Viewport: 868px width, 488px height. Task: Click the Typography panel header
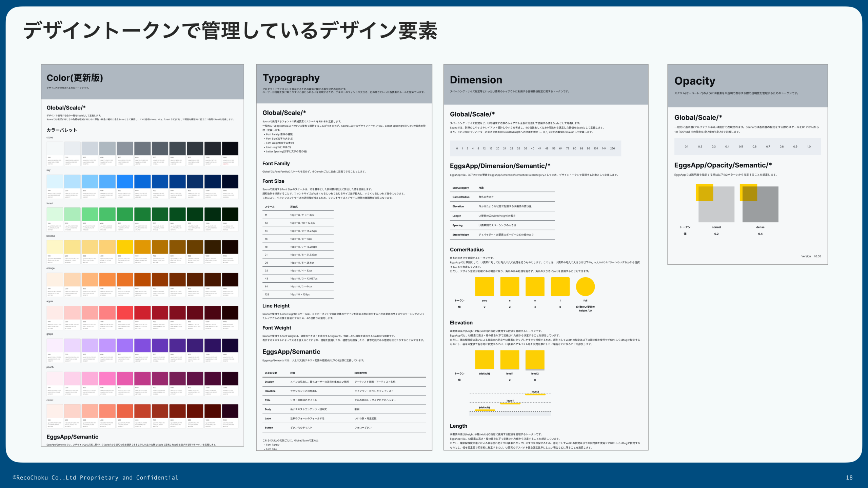tap(291, 78)
